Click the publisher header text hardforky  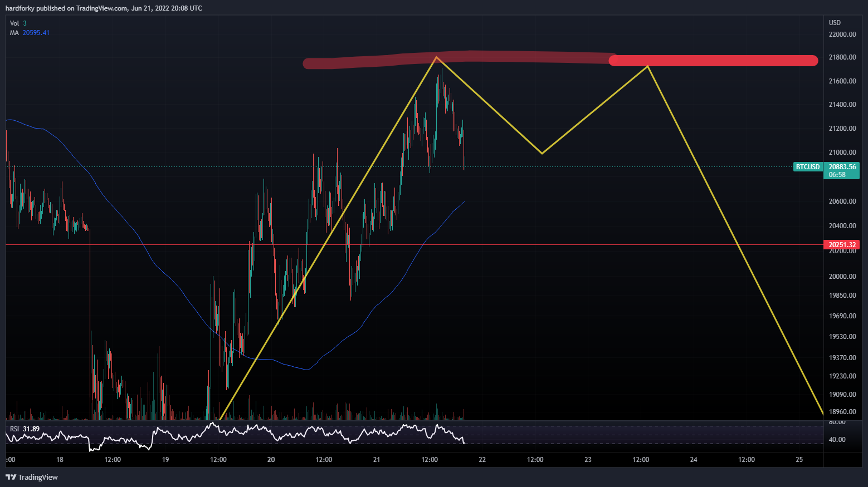tap(20, 8)
